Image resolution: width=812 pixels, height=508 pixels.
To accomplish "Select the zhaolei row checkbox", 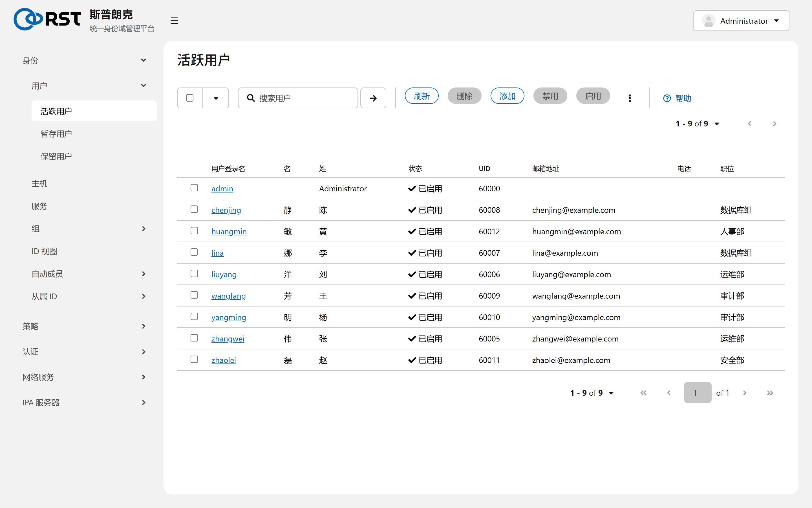I will pos(194,359).
